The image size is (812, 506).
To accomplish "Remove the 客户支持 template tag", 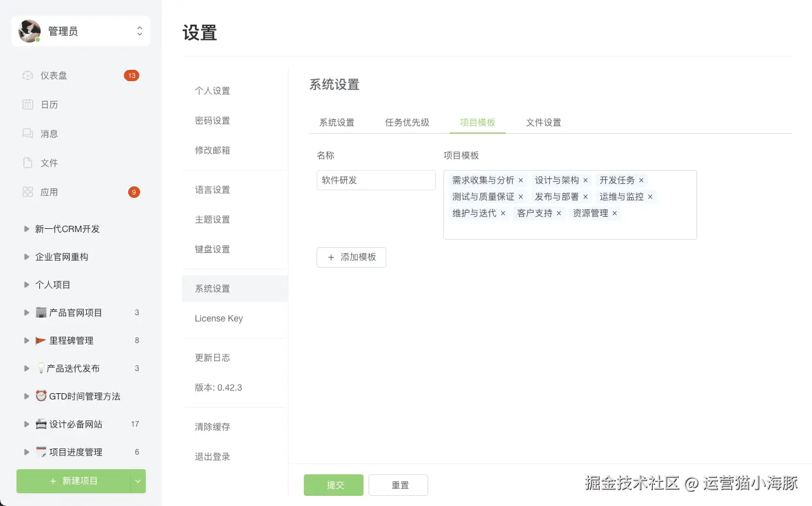I will pyautogui.click(x=559, y=214).
